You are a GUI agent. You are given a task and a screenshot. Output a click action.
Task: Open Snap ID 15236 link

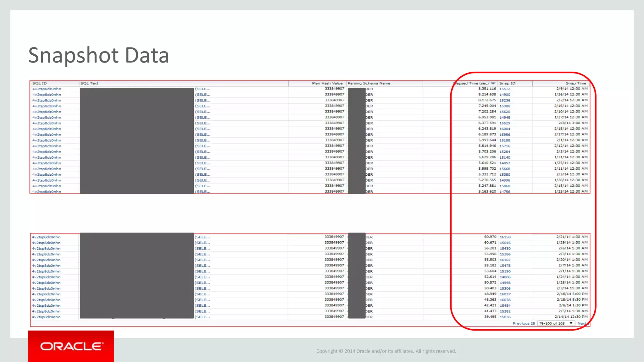(x=505, y=100)
